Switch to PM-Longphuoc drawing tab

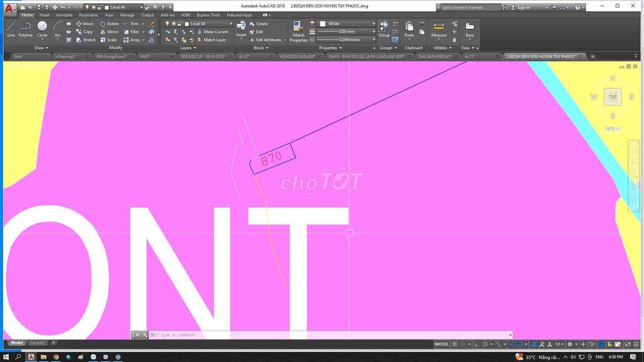click(111, 57)
